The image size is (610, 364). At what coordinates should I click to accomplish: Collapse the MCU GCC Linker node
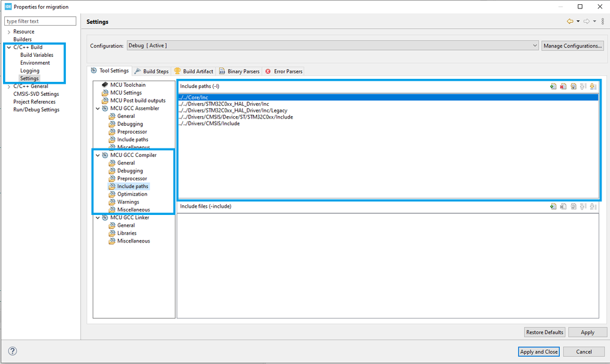click(x=98, y=217)
